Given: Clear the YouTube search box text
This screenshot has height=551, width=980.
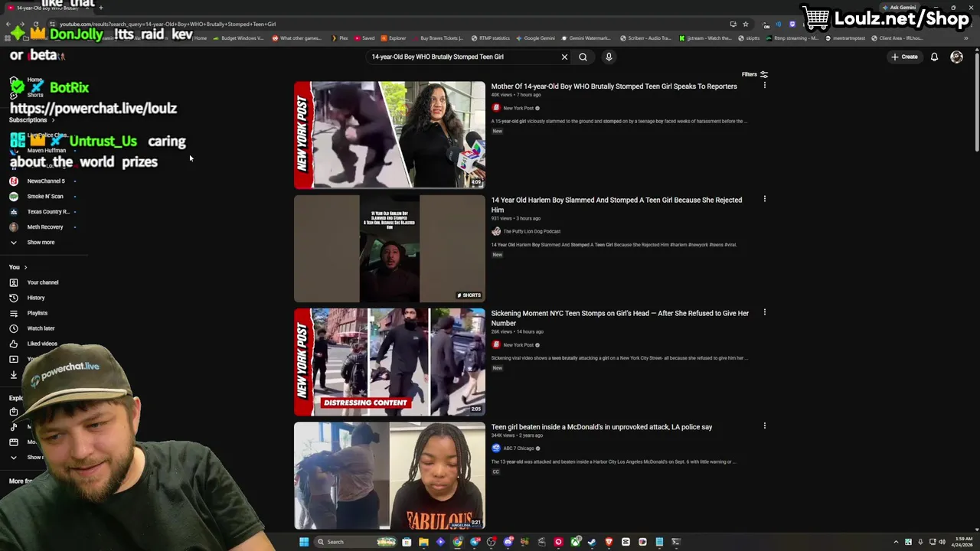Looking at the screenshot, I should [564, 57].
